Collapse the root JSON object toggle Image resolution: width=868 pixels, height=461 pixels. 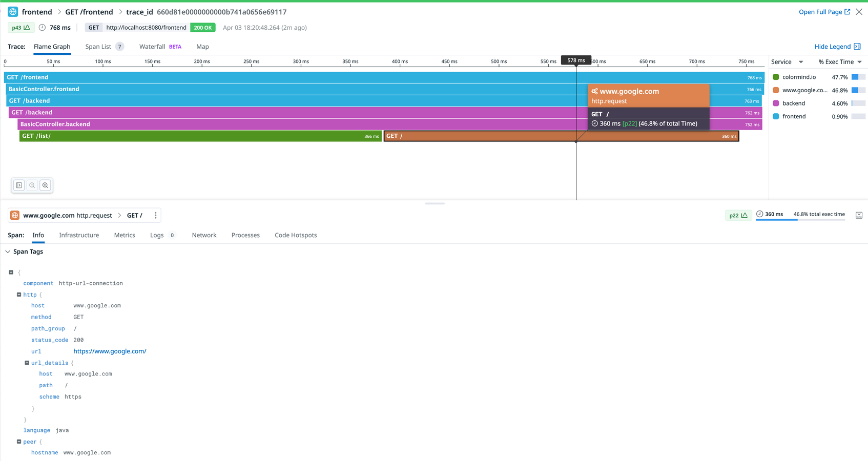pos(11,273)
